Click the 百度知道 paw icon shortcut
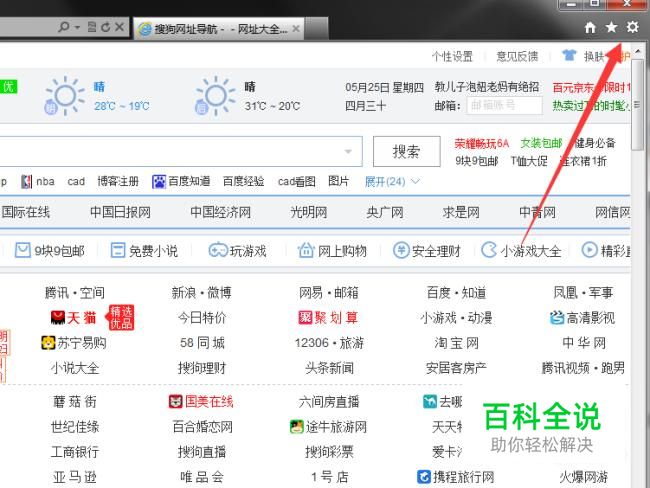The width and height of the screenshot is (650, 488). click(x=159, y=182)
